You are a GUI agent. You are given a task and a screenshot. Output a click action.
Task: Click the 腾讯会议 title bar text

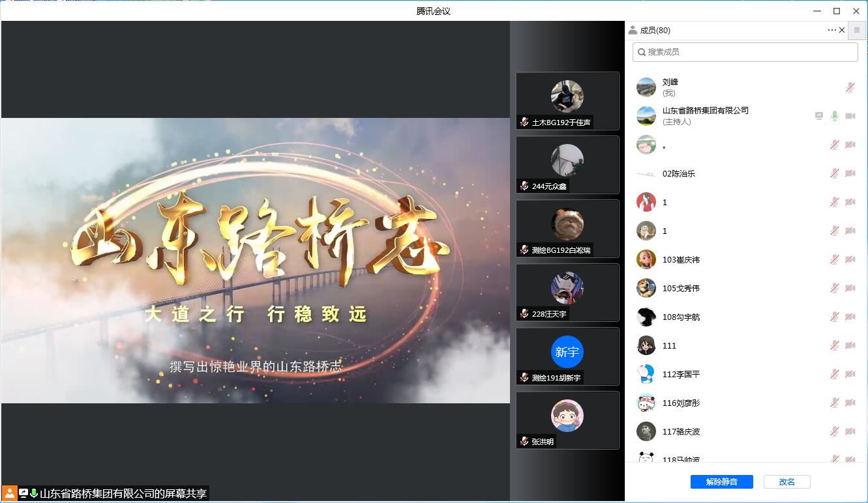click(x=434, y=10)
